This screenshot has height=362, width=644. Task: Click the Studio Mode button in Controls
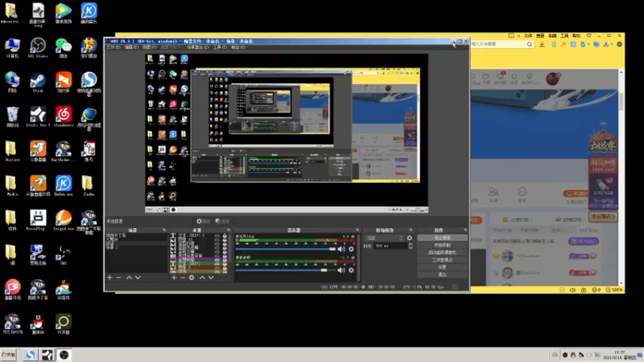(x=442, y=260)
